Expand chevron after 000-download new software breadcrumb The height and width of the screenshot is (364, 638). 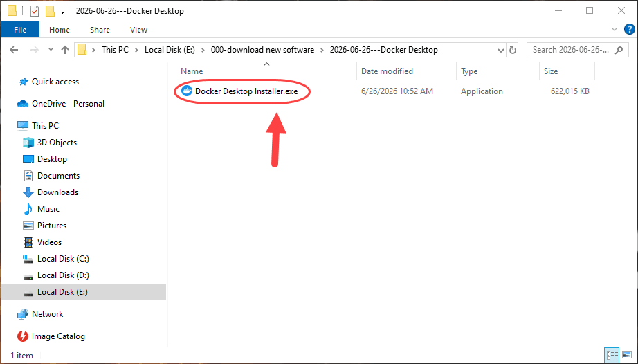[x=322, y=50]
